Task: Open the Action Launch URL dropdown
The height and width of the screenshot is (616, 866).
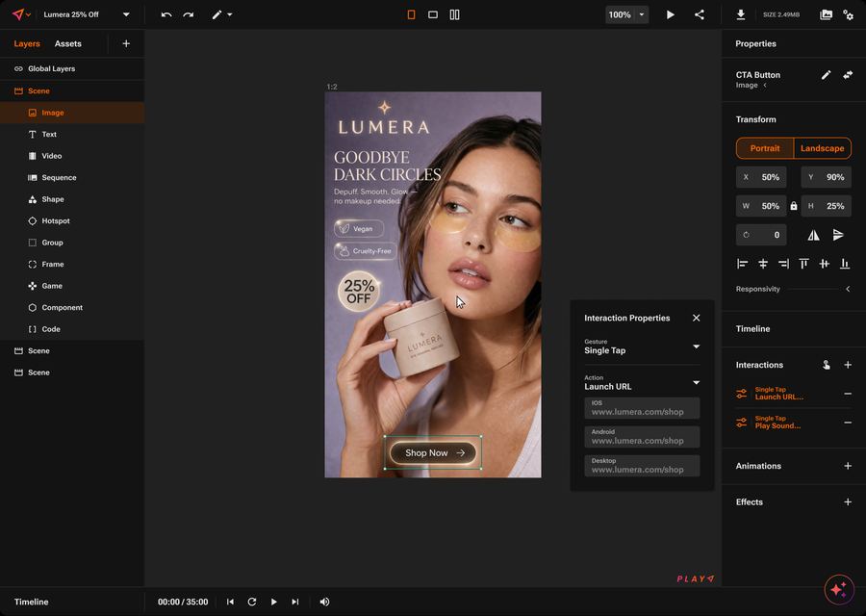Action: pyautogui.click(x=643, y=383)
